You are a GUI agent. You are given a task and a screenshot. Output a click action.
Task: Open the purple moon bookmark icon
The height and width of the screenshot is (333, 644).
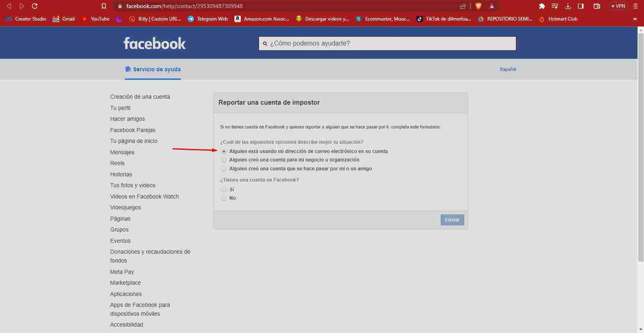119,19
